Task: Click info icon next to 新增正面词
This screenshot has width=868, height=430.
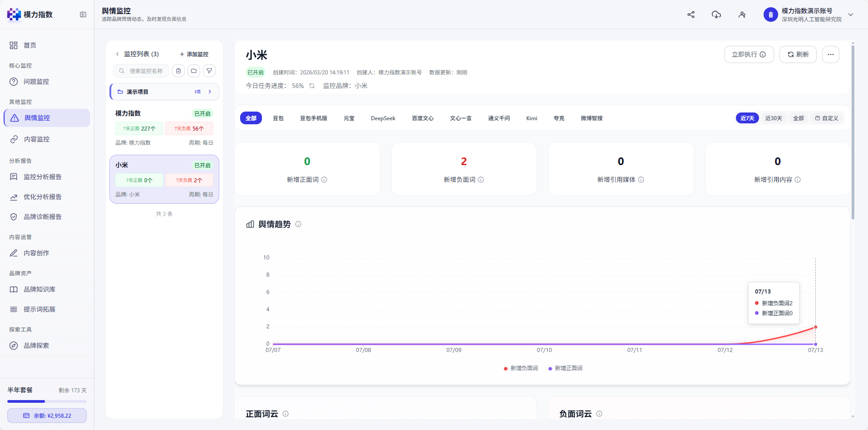Action: click(324, 180)
